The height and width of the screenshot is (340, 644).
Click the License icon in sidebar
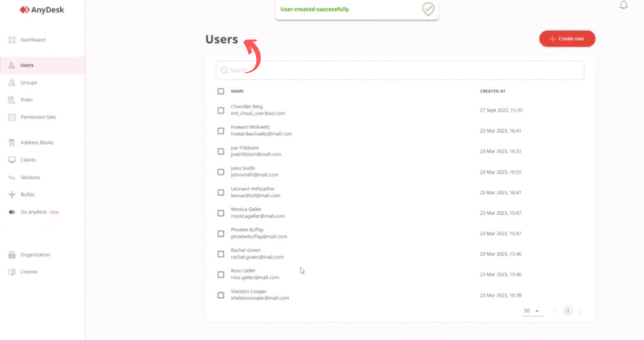(x=12, y=272)
